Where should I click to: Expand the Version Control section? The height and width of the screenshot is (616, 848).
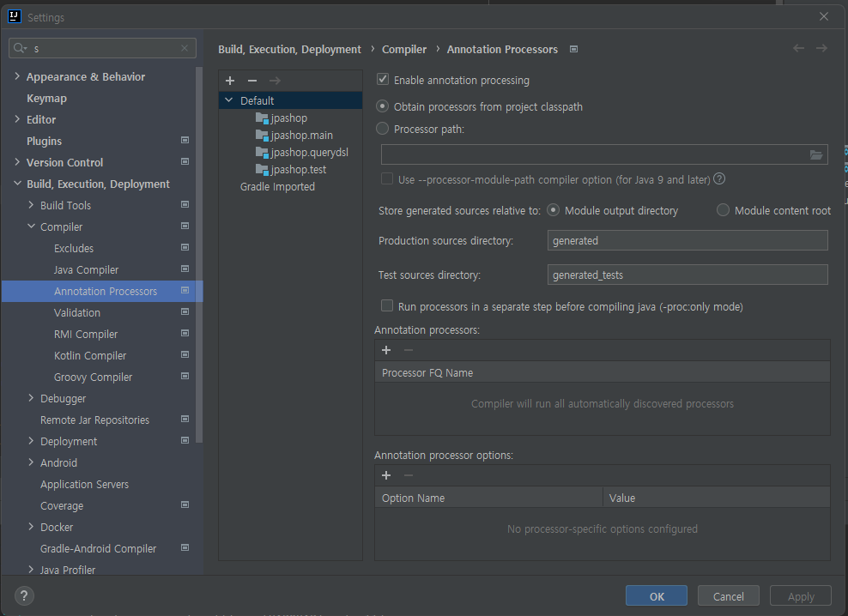tap(17, 161)
